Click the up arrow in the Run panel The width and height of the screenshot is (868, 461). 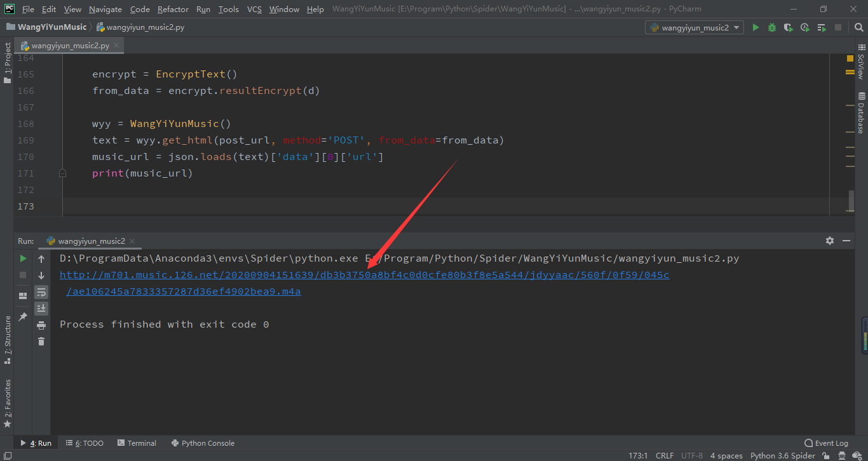pos(41,259)
